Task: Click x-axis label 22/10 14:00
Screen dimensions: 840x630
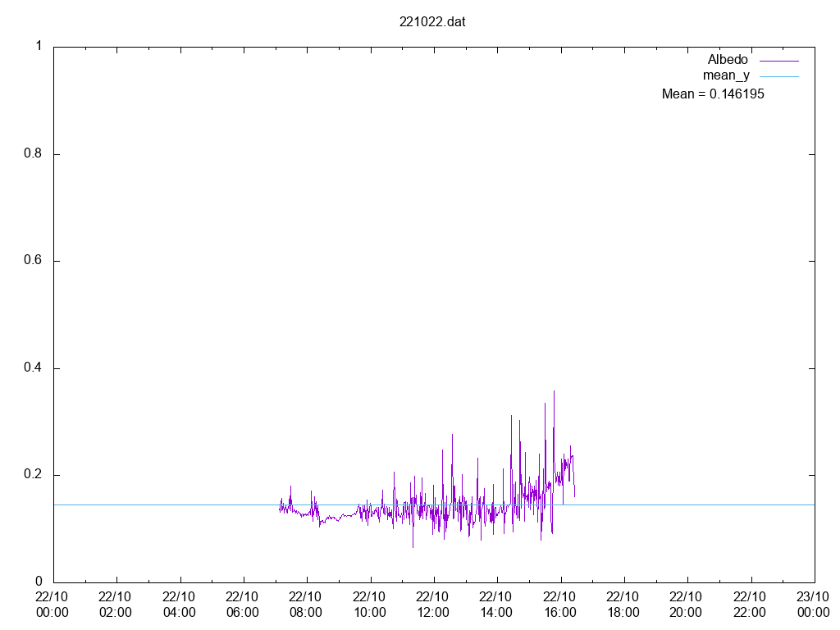Action: point(496,605)
